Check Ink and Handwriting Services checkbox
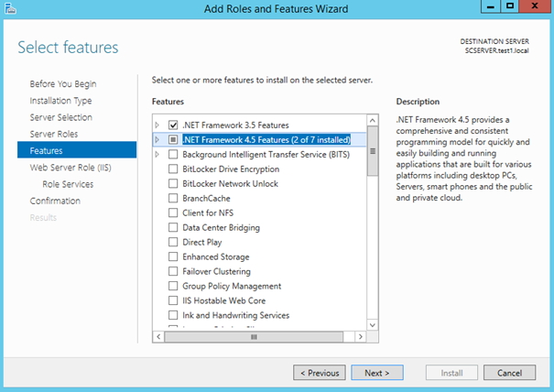The height and width of the screenshot is (392, 554). point(173,315)
